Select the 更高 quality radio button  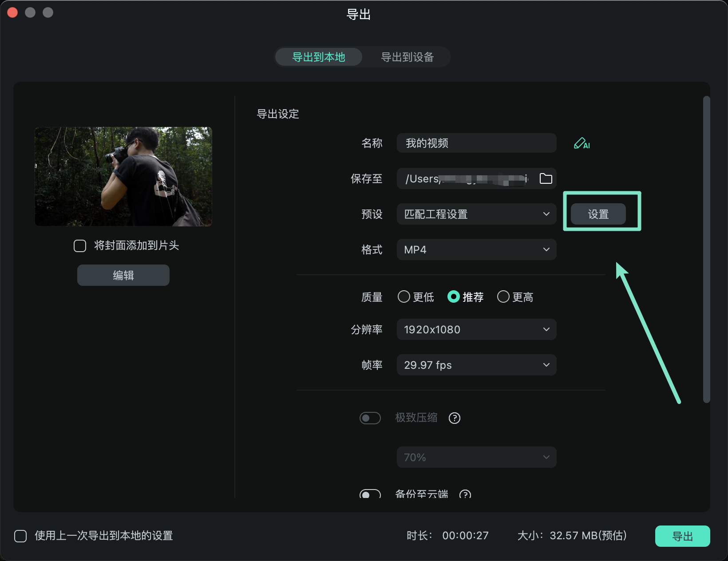[503, 297]
